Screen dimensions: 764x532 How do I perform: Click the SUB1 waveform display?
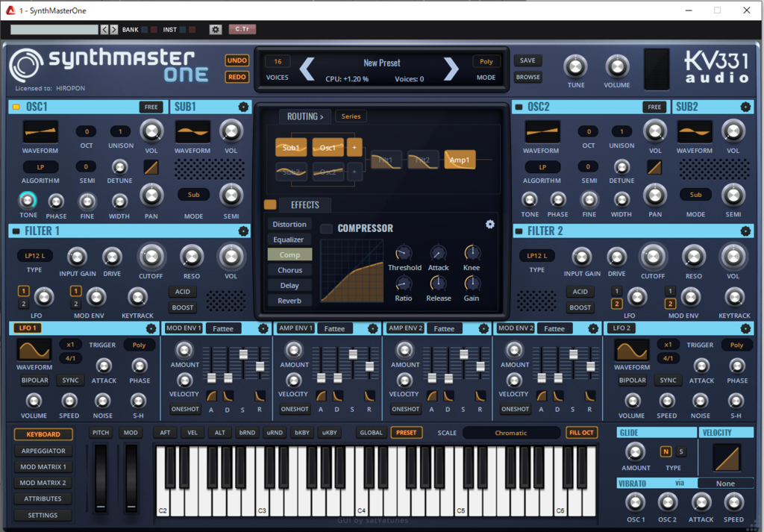(192, 132)
